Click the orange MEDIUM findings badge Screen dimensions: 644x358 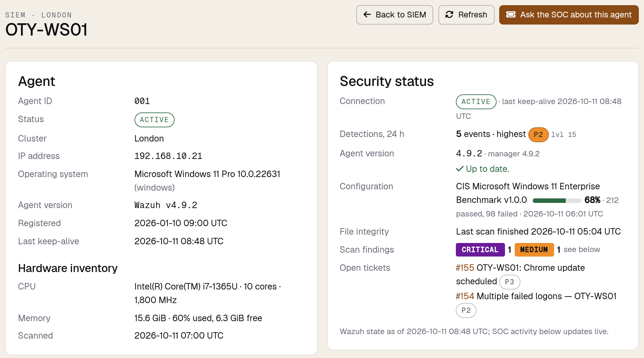click(x=534, y=250)
